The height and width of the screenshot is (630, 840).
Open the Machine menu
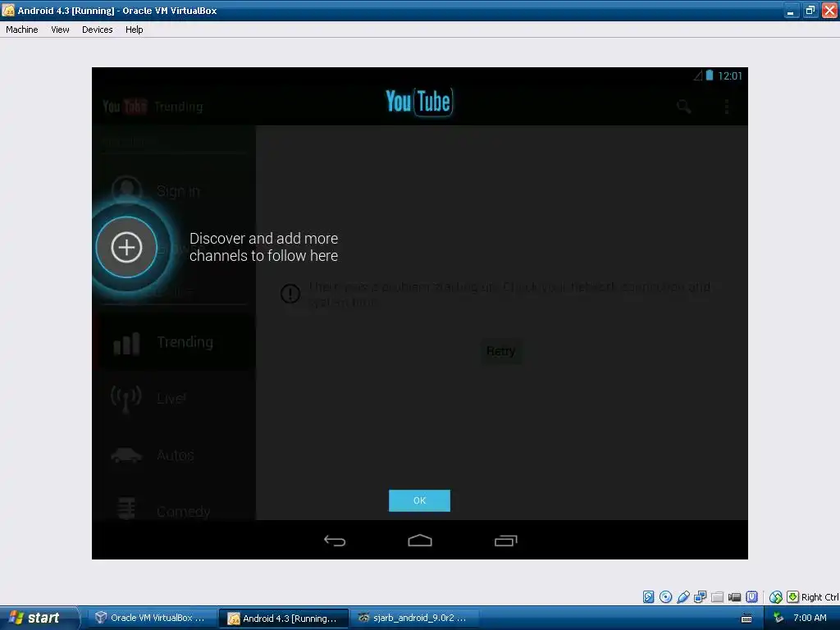pos(22,30)
